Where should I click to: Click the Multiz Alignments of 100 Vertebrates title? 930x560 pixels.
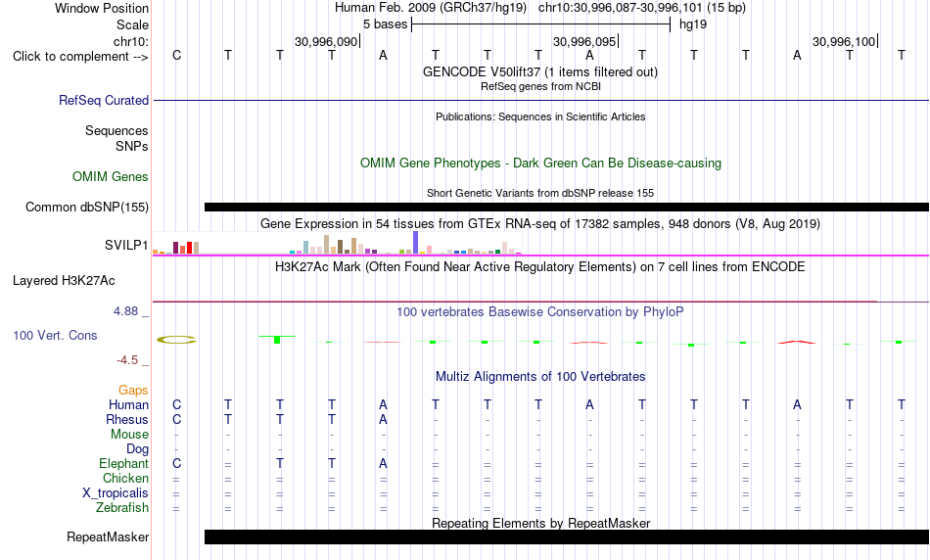click(540, 376)
